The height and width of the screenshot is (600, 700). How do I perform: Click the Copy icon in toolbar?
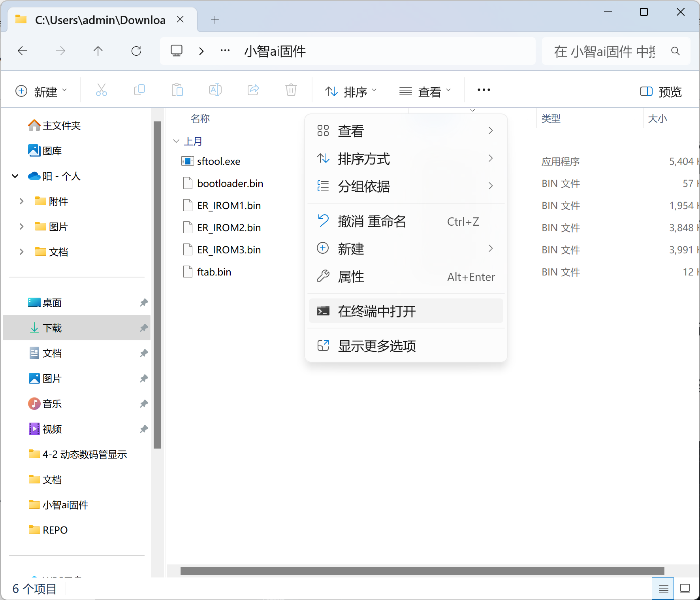coord(139,91)
